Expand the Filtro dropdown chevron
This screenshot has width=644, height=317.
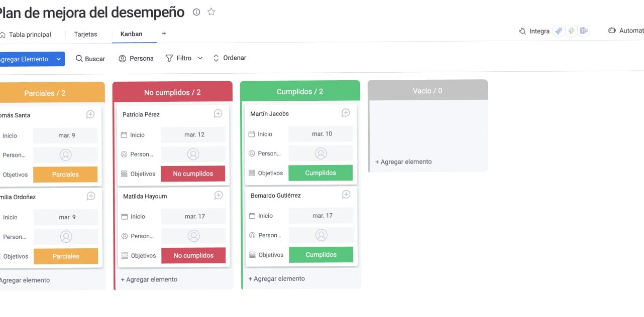(x=200, y=58)
